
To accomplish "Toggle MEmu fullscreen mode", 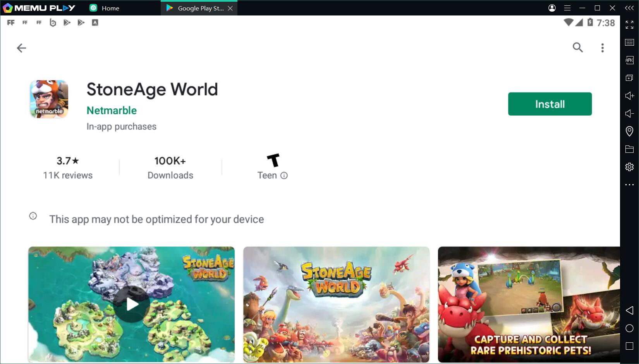I will pos(629,25).
